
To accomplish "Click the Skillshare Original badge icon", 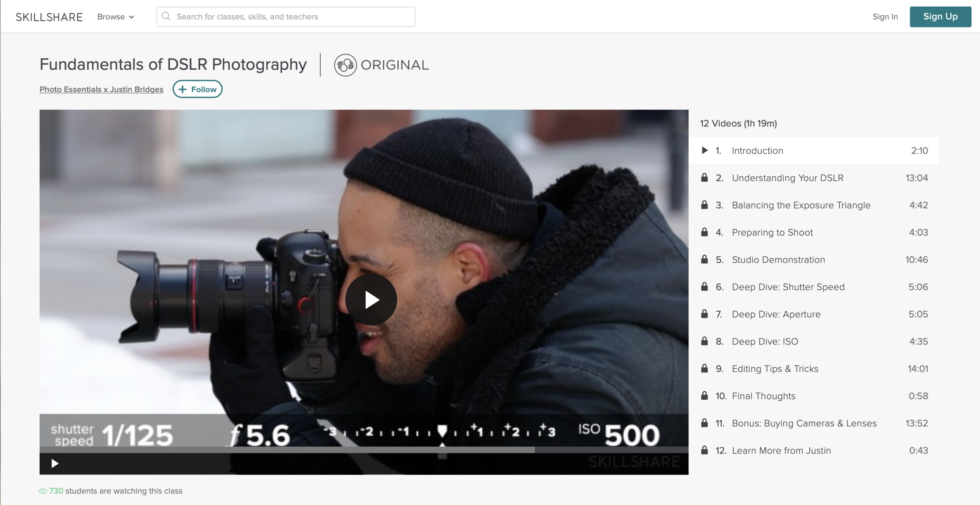I will [x=345, y=65].
